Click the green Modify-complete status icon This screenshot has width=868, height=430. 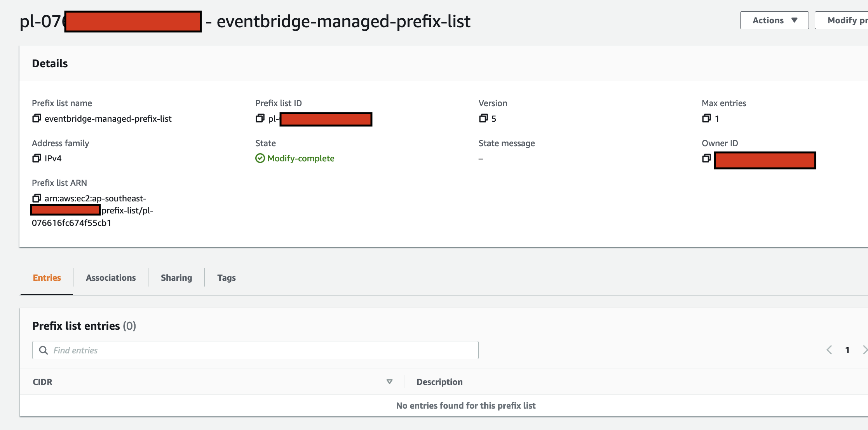tap(260, 158)
